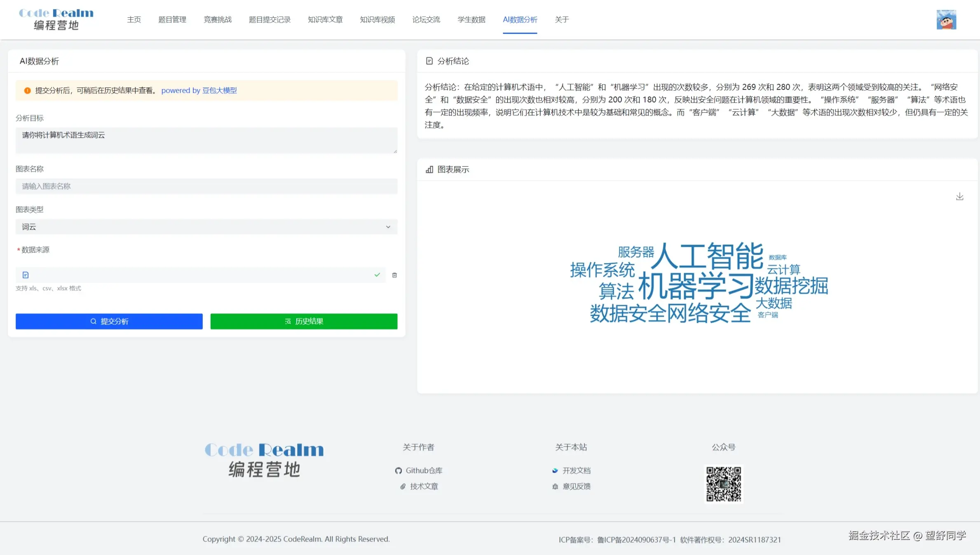
Task: Click the blue file icon in the data source row
Action: point(26,275)
